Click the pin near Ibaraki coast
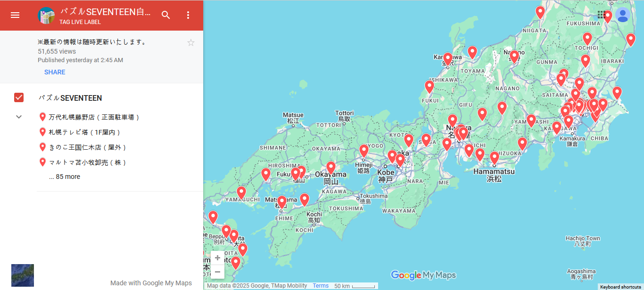The image size is (644, 290). click(631, 40)
